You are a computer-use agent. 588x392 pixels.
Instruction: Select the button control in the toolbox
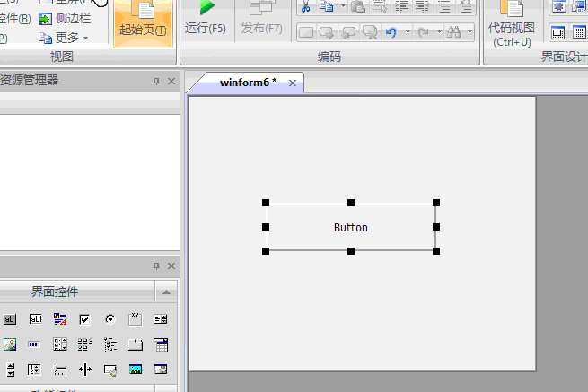coord(10,319)
